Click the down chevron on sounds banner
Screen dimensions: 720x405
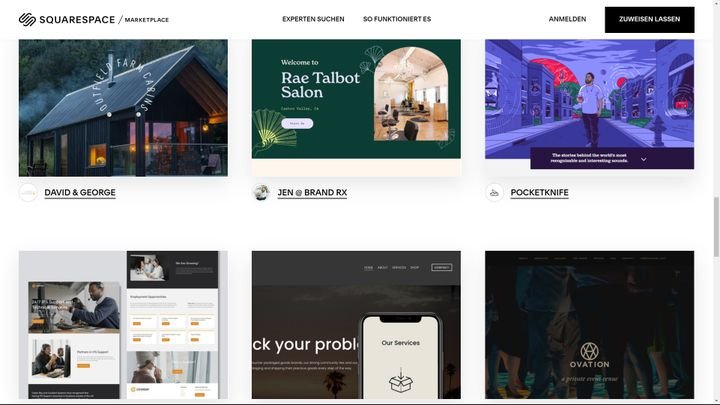click(x=643, y=159)
